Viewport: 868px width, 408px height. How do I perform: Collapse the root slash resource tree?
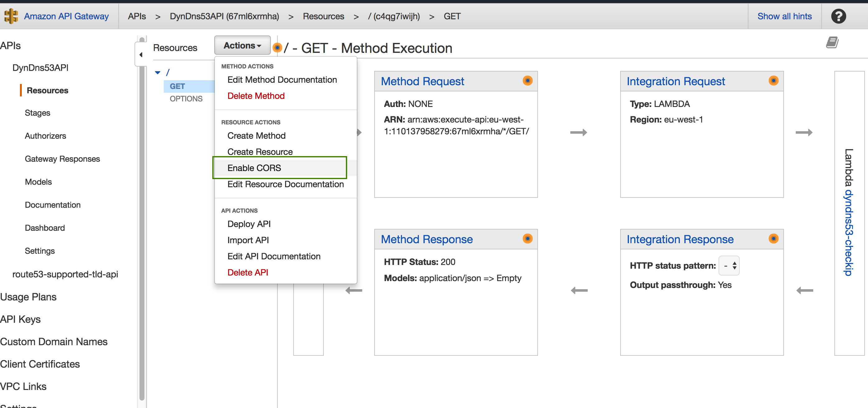coord(157,72)
